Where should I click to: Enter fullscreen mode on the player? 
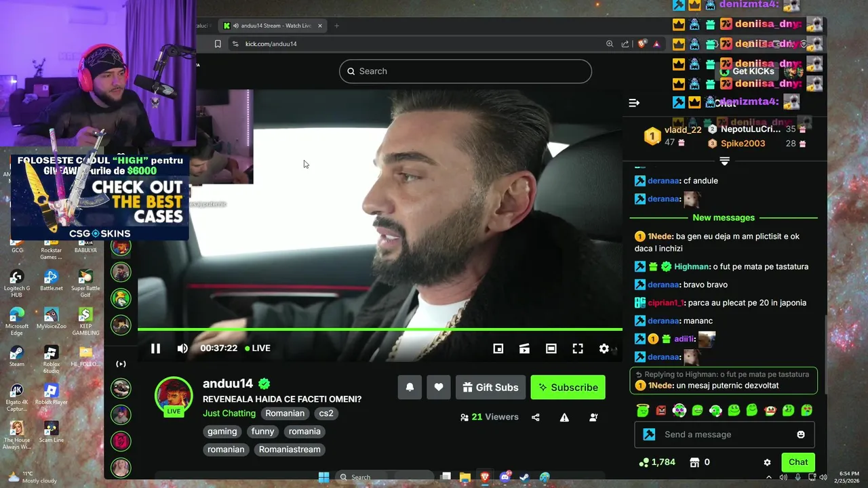point(578,348)
